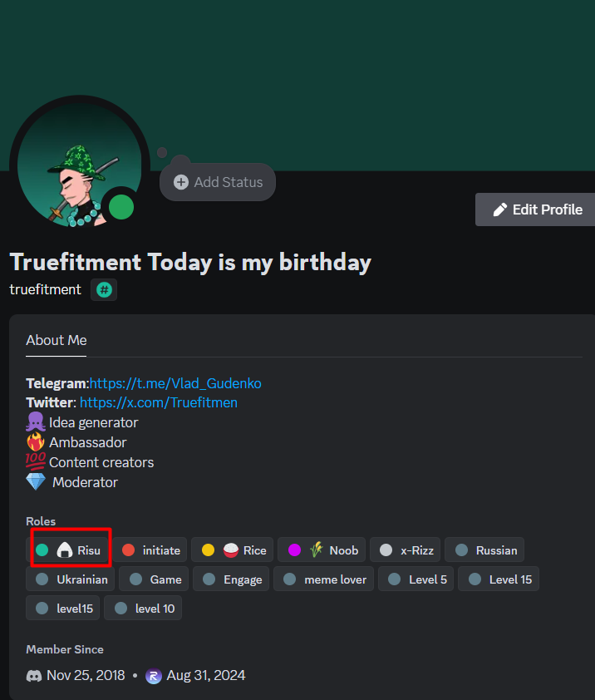Click the onigiri icon in the Risu role

[x=65, y=550]
